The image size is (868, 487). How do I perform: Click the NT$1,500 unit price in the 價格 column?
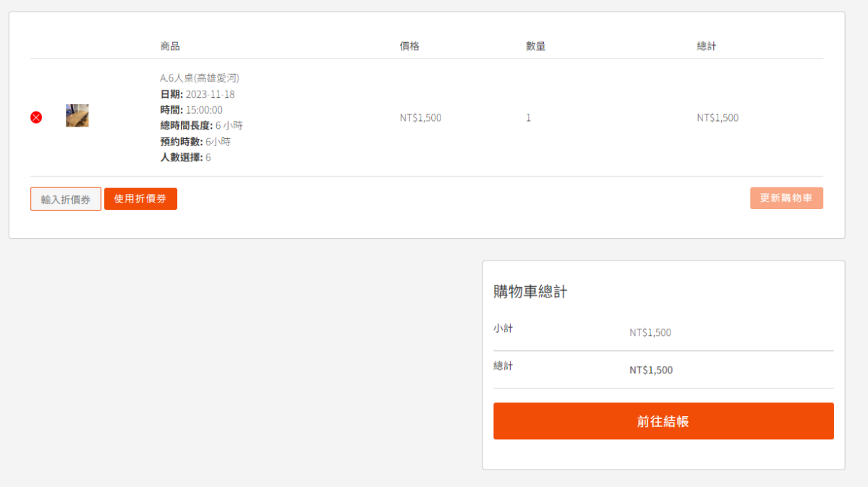pyautogui.click(x=420, y=118)
